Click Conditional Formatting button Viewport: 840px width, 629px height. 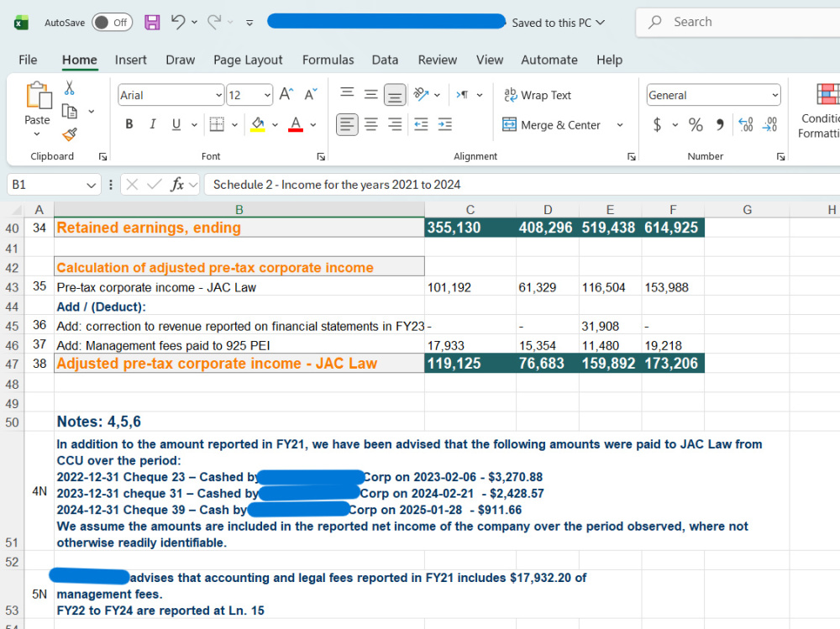point(820,111)
